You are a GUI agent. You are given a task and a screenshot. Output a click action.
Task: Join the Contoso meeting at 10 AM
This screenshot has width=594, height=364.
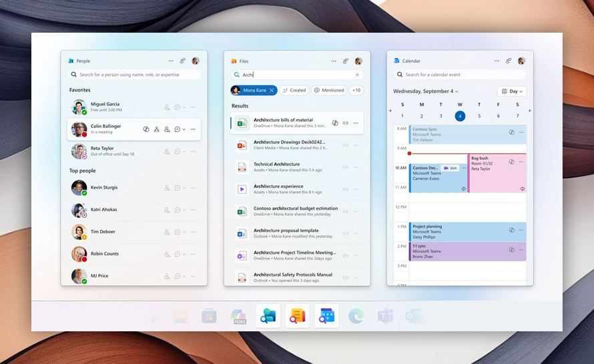pos(451,168)
